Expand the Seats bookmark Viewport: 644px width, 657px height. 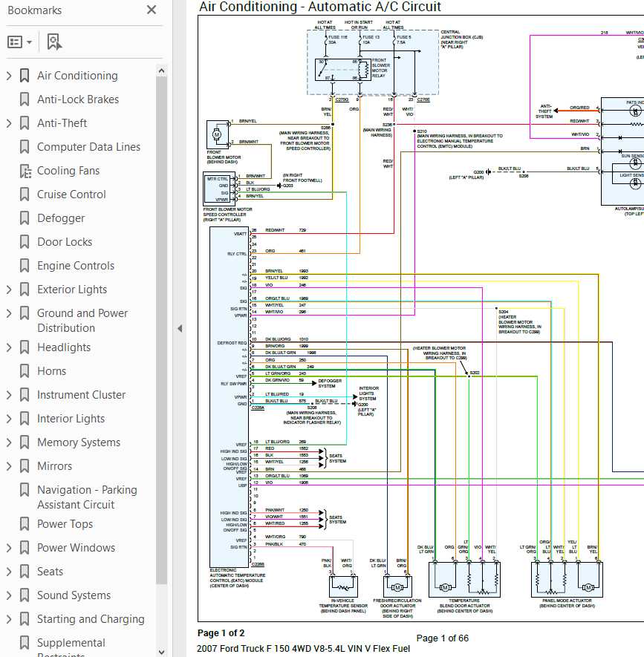pos(9,572)
